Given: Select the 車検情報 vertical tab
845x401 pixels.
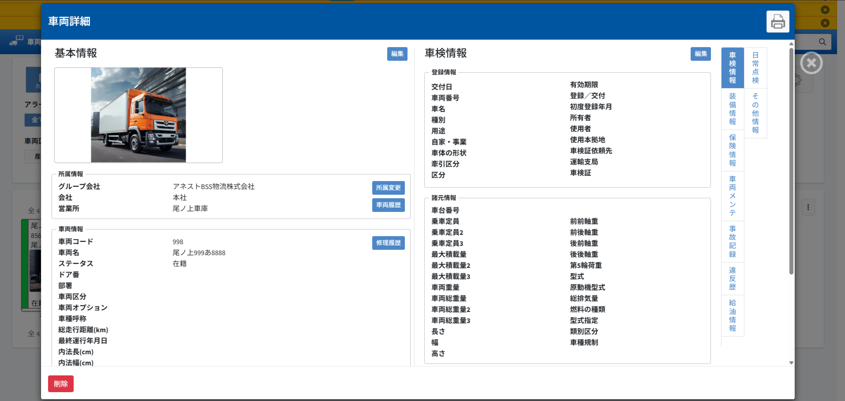Looking at the screenshot, I should (732, 67).
